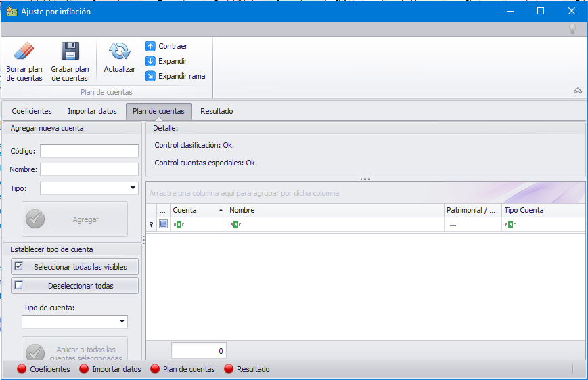Switch to the Coeficientes tab
This screenshot has width=588, height=380.
pos(32,111)
